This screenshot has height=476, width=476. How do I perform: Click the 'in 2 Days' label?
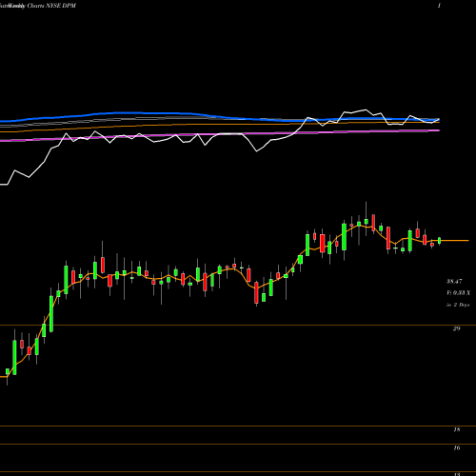pyautogui.click(x=458, y=305)
